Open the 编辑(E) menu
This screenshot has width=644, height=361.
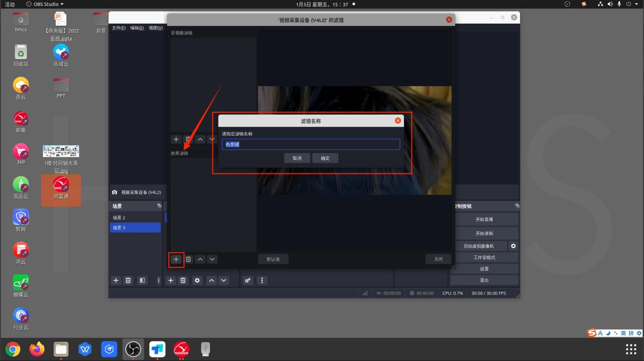[x=137, y=28]
